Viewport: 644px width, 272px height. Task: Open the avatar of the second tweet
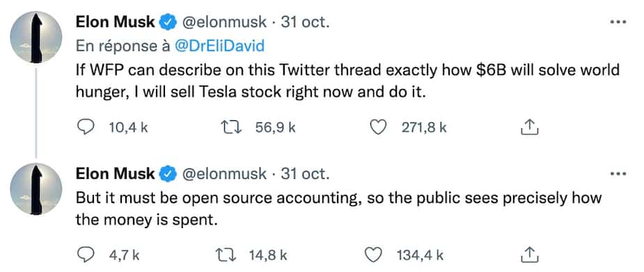click(x=36, y=189)
